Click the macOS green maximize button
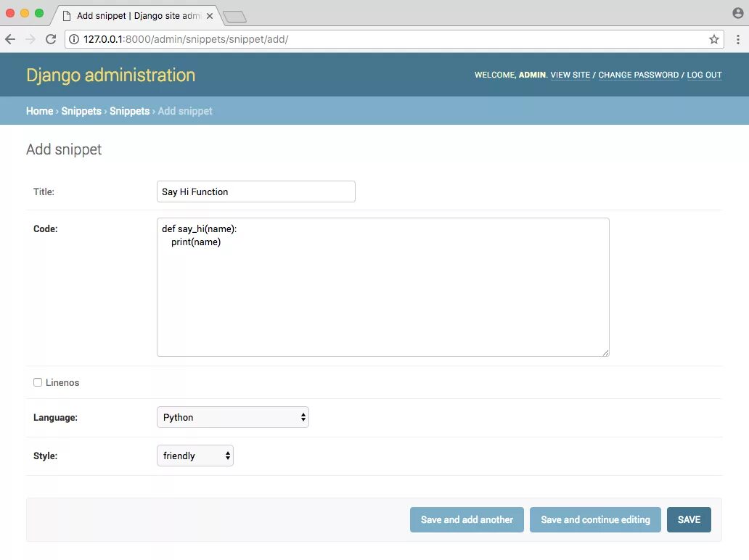This screenshot has height=560, width=749. (39, 13)
